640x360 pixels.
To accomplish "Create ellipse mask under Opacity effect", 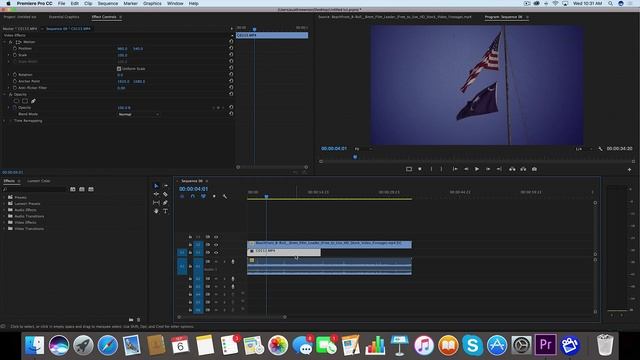I will tap(16, 101).
